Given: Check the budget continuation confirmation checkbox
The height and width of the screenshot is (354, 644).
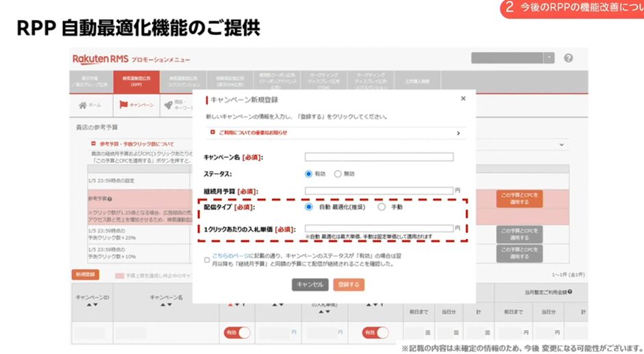Looking at the screenshot, I should click(207, 260).
